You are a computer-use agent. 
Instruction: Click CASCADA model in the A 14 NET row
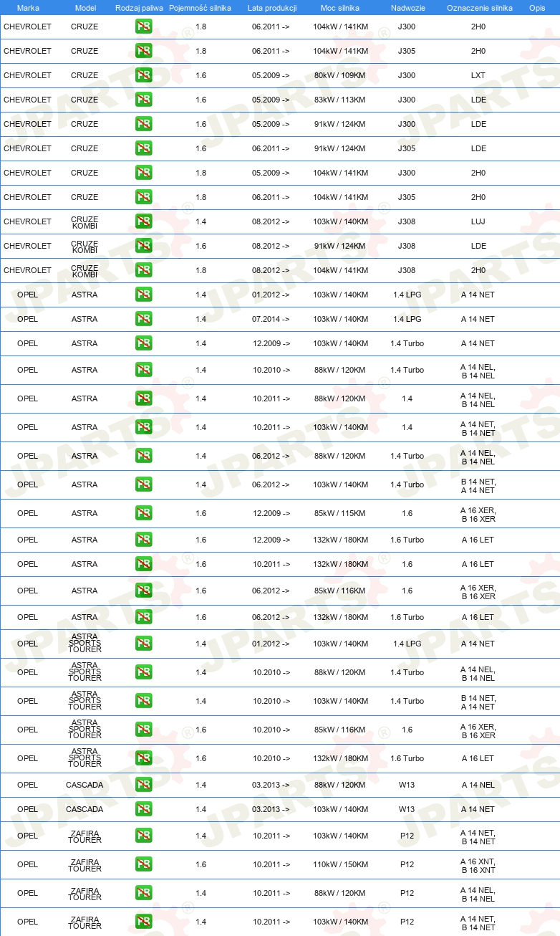(x=85, y=809)
